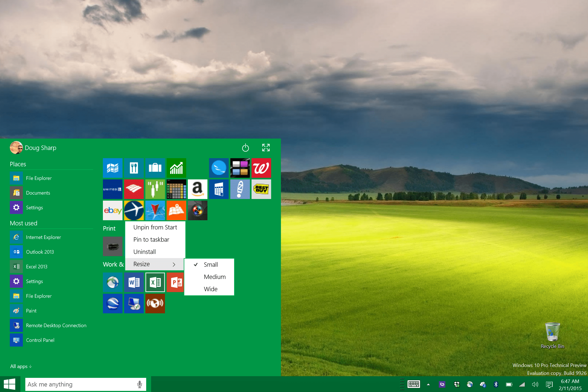The width and height of the screenshot is (588, 392).
Task: Open Documents under Places
Action: 51,193
